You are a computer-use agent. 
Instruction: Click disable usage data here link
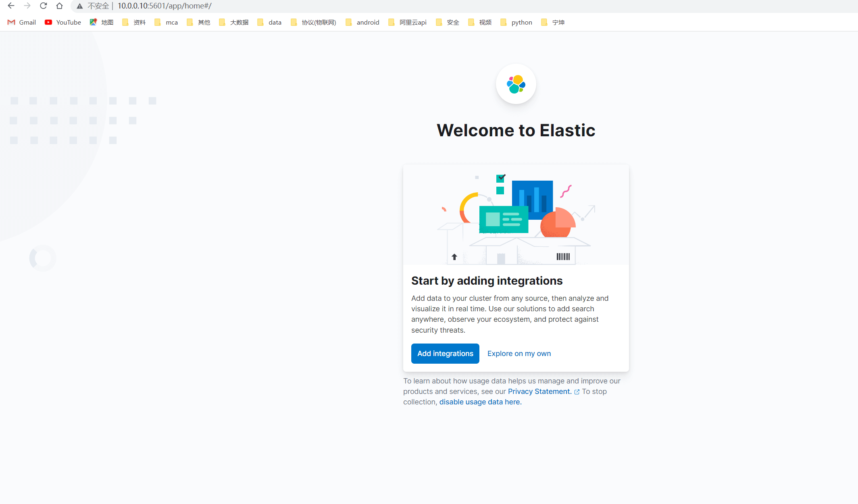click(x=480, y=402)
